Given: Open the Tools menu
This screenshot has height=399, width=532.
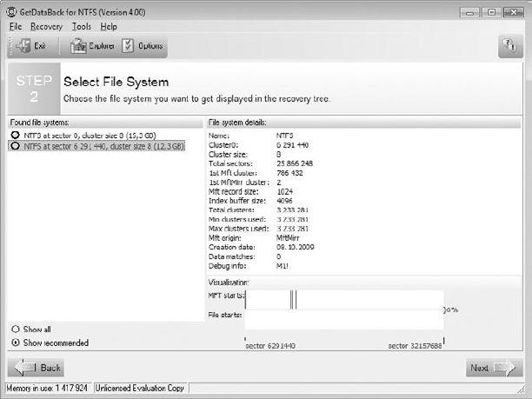Looking at the screenshot, I should [x=81, y=27].
